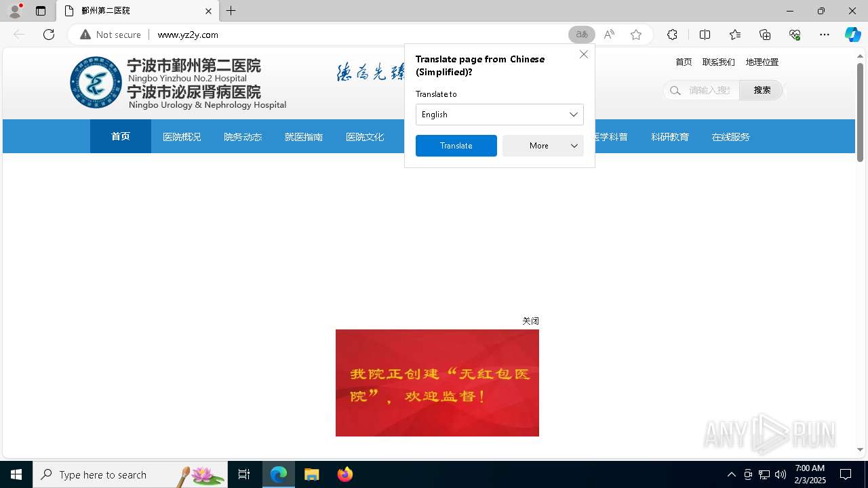Close the 鄞州第二医院 browser tab

(208, 11)
